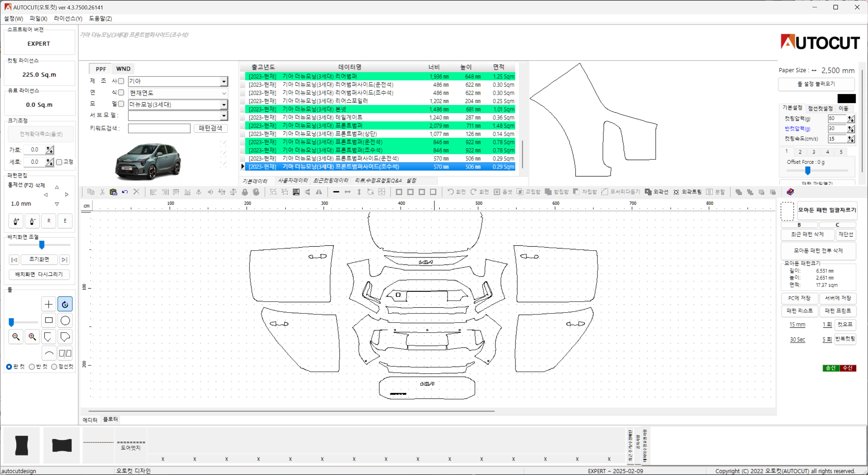The image size is (868, 475).
Task: Click 모아둔 패턴 일괄자르기 button
Action: click(x=827, y=210)
